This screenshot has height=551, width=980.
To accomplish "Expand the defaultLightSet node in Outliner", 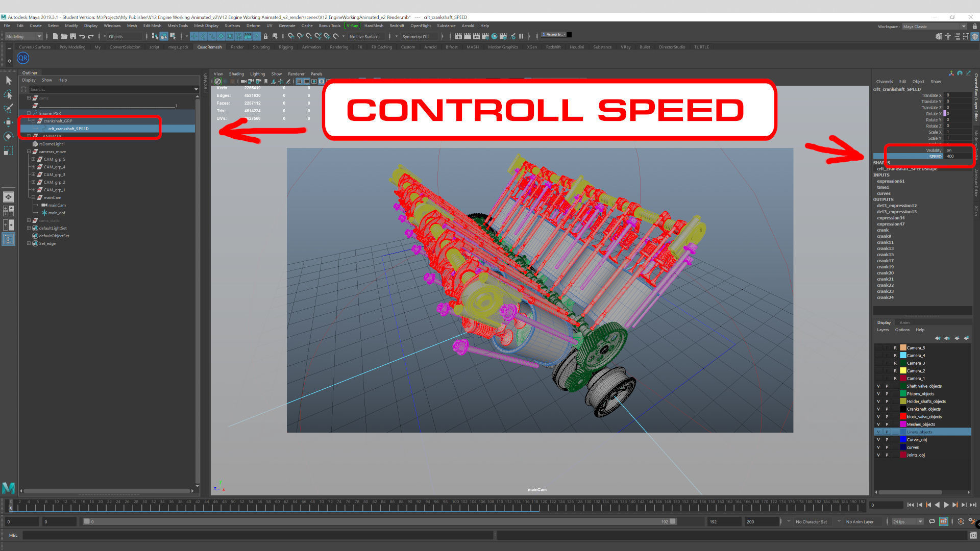I will click(29, 228).
